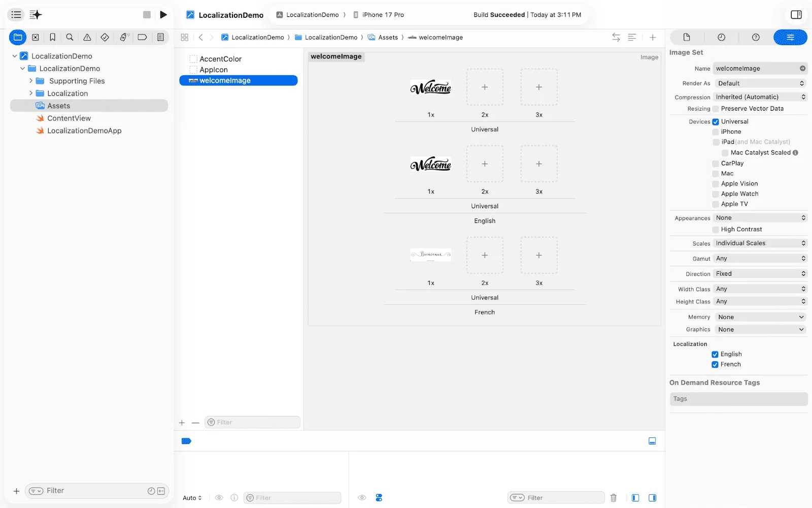Open the Find navigator
This screenshot has width=812, height=508.
pyautogui.click(x=70, y=37)
